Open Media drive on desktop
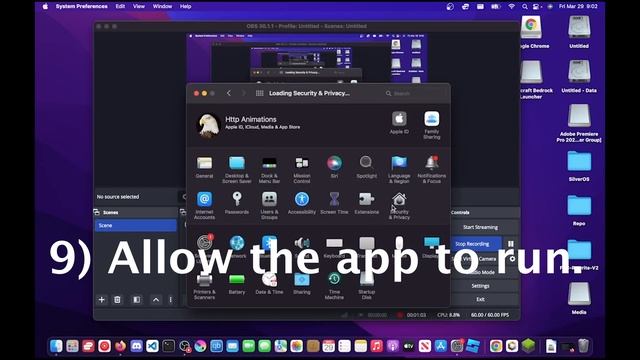 579,298
